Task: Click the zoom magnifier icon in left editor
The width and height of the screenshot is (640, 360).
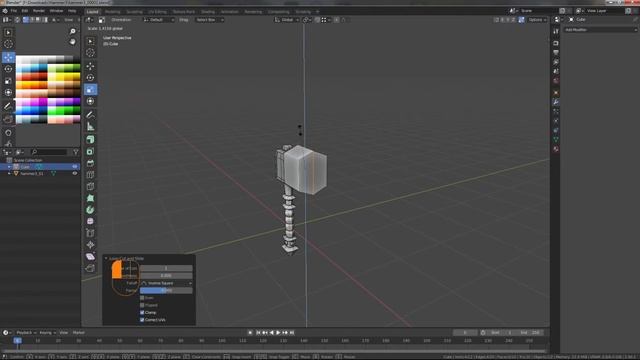Action: [x=73, y=31]
